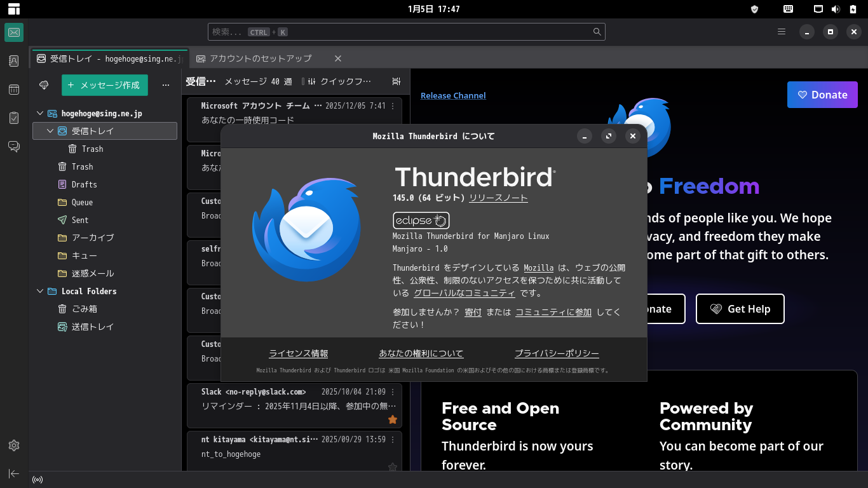Open the power indicator in top panel
Viewport: 868px width, 488px height.
point(853,9)
